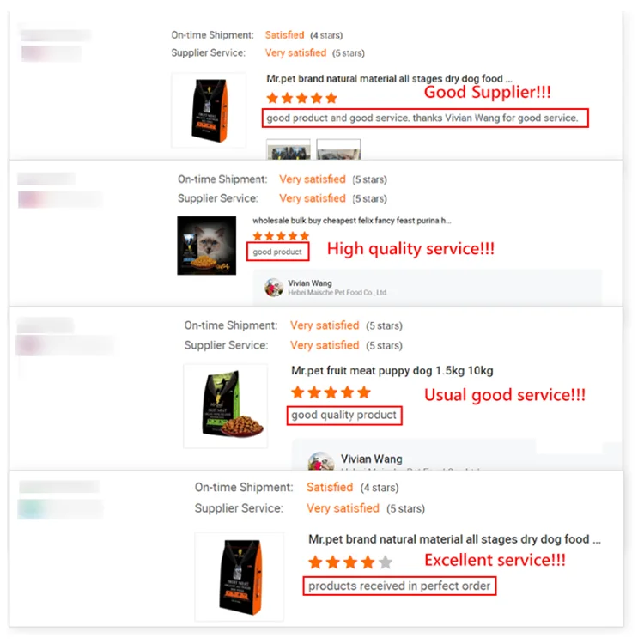Click the first 'Mr.pet brand natural material' product title
The height and width of the screenshot is (644, 644).
tap(389, 78)
